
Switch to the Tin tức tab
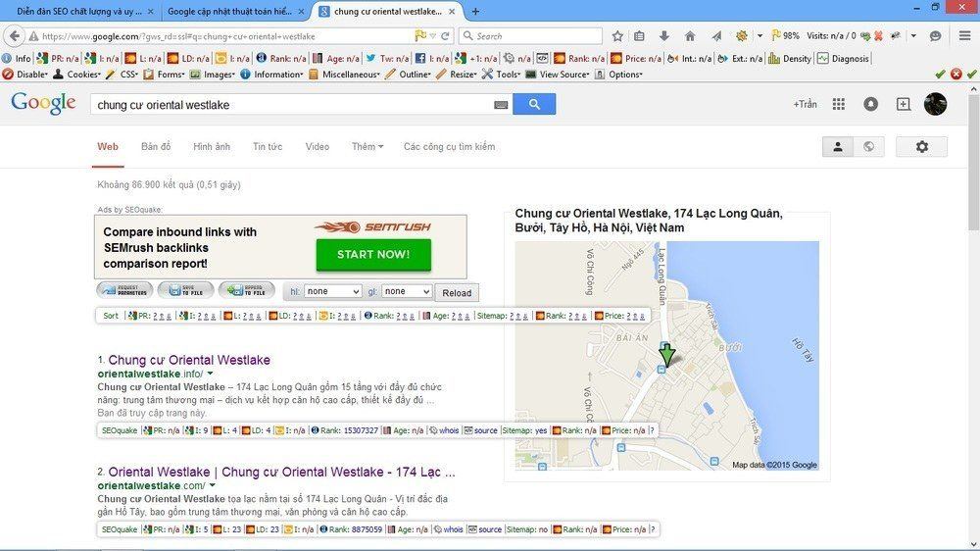tap(268, 146)
